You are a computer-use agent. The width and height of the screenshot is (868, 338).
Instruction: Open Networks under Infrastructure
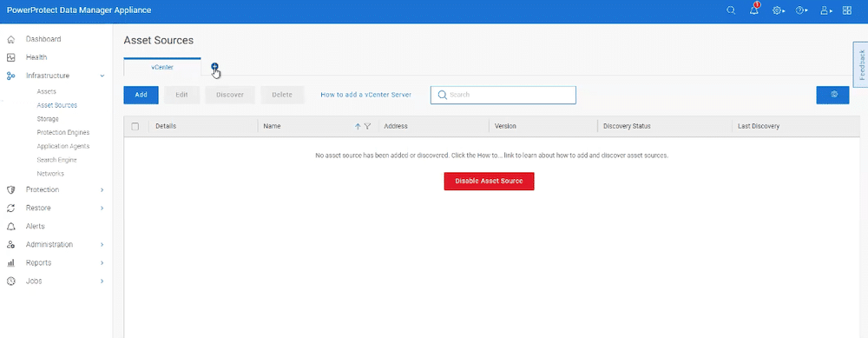click(x=50, y=174)
